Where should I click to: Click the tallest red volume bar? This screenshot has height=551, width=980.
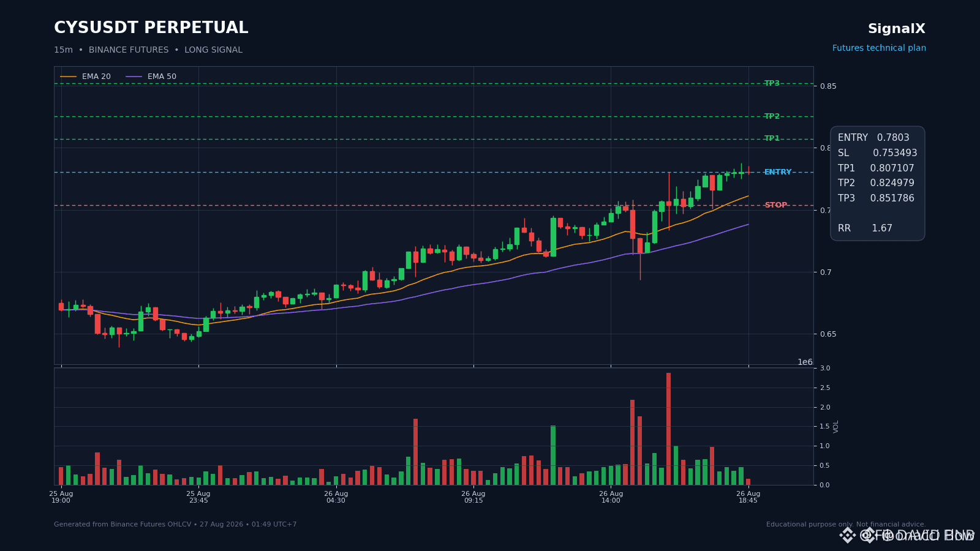click(668, 429)
